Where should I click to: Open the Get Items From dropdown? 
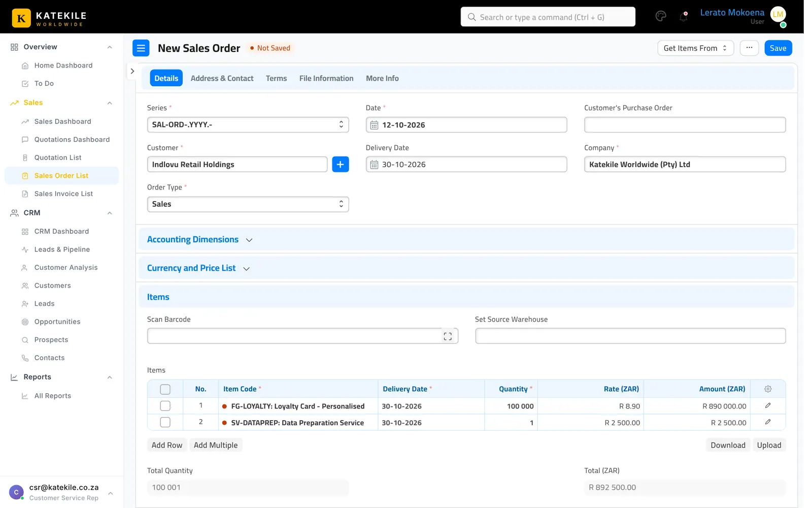coord(695,48)
